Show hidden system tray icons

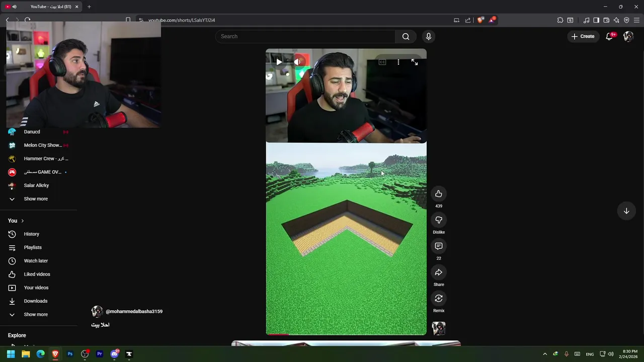pyautogui.click(x=545, y=354)
